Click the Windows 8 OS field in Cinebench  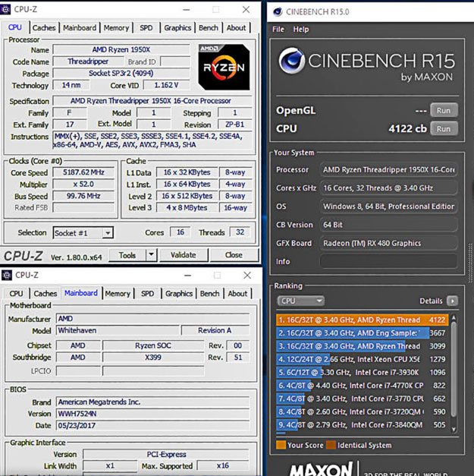coord(388,206)
